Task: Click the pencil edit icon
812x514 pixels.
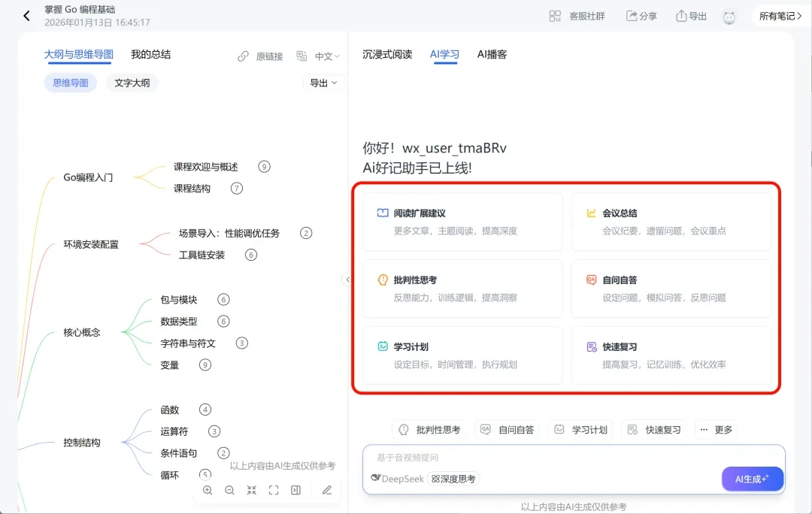Action: pos(327,490)
